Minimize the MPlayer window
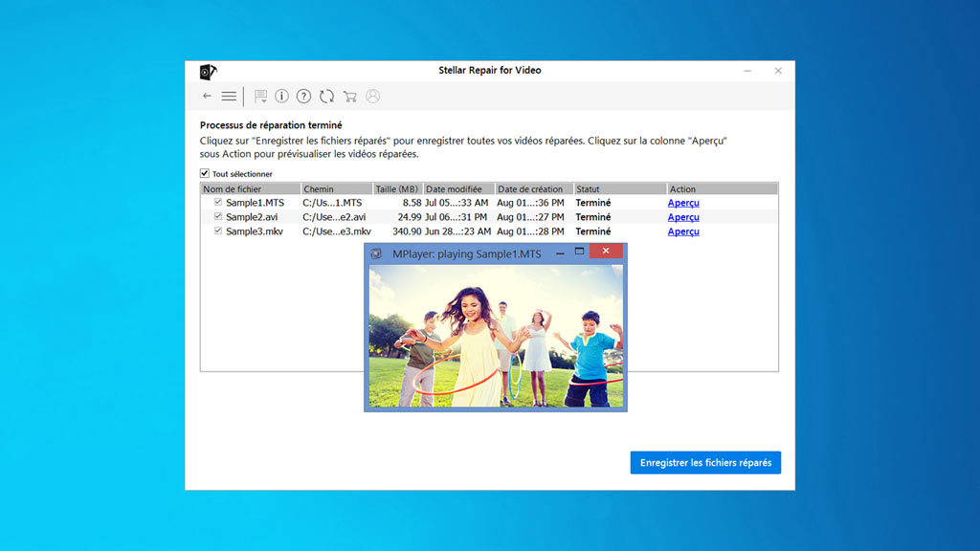Viewport: 980px width, 551px height. click(560, 253)
